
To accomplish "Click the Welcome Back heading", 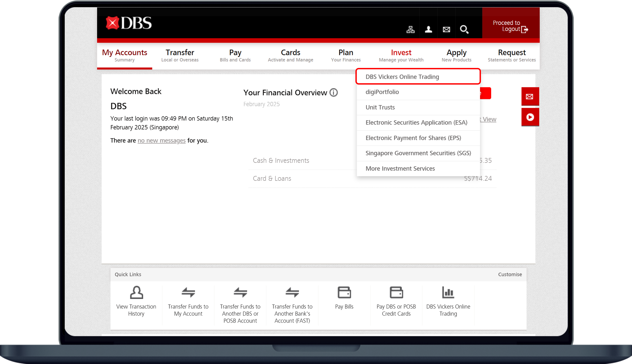I will pos(136,91).
